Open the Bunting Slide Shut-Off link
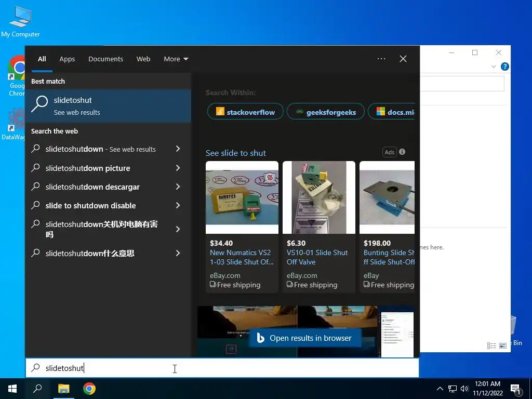Image resolution: width=532 pixels, height=399 pixels. coord(389,257)
